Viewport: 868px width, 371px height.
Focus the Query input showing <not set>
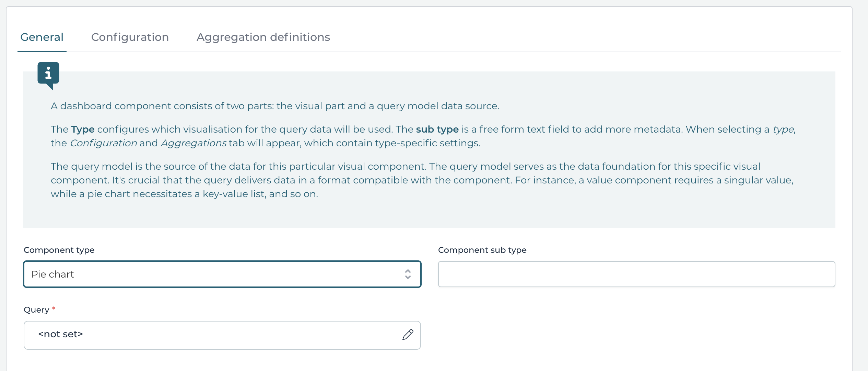tap(206, 335)
